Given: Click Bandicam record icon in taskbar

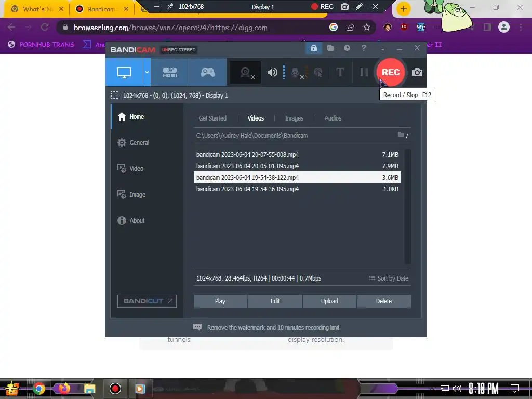Looking at the screenshot, I should click(115, 389).
